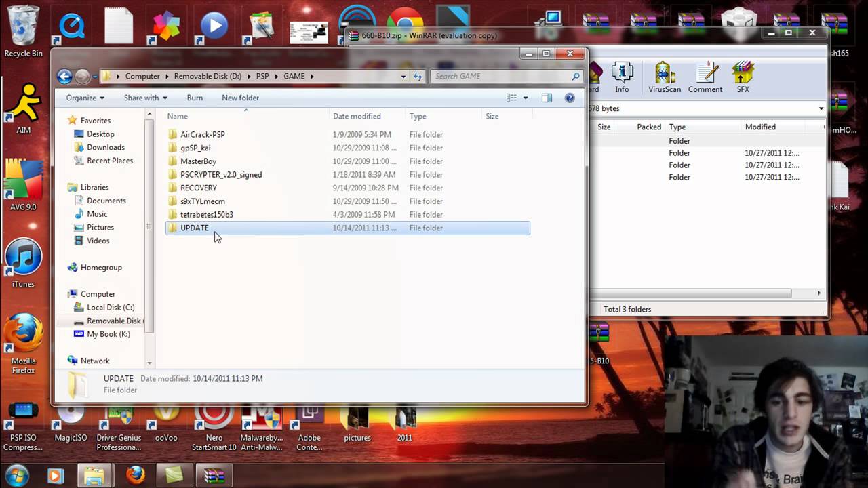This screenshot has width=868, height=488.
Task: Expand the PSP breadcrumb arrow
Action: tap(275, 77)
